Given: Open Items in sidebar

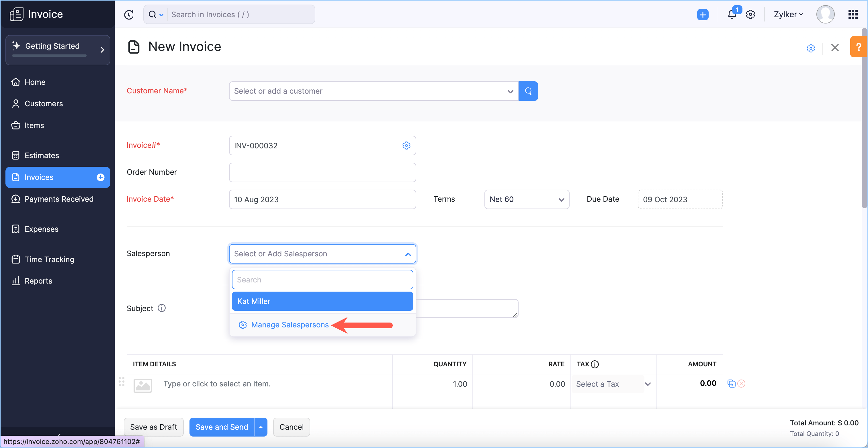Looking at the screenshot, I should pyautogui.click(x=58, y=125).
